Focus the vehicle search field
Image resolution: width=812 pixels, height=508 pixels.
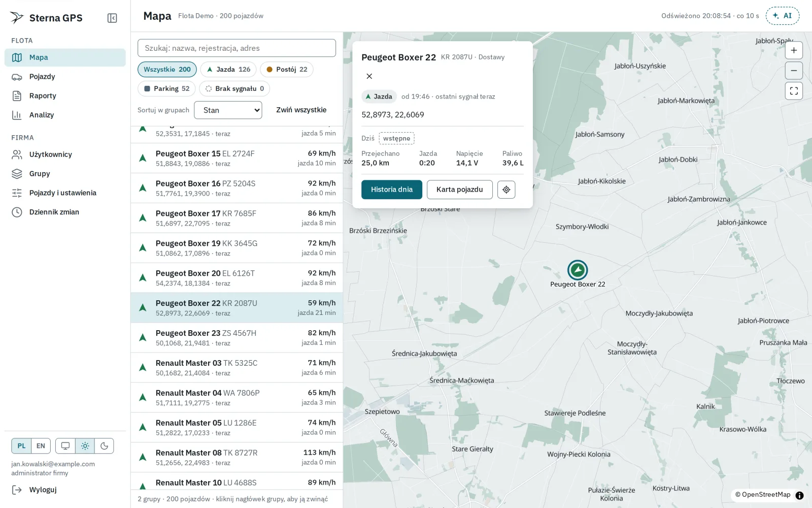pyautogui.click(x=236, y=48)
